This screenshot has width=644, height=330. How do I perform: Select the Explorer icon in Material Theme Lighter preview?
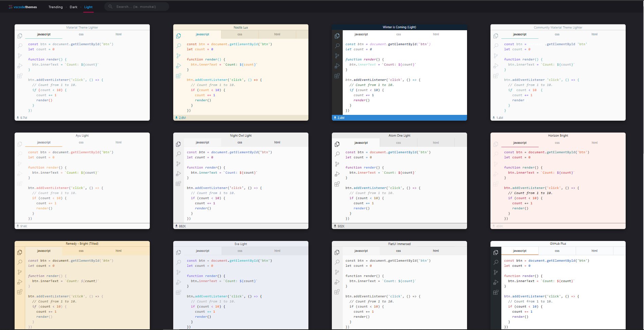click(20, 36)
